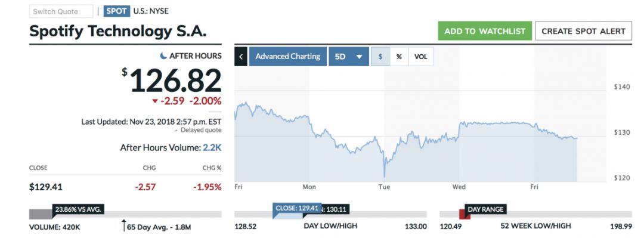This screenshot has height=238, width=644.
Task: Expand the 5D dropdown arrow
Action: [x=360, y=57]
